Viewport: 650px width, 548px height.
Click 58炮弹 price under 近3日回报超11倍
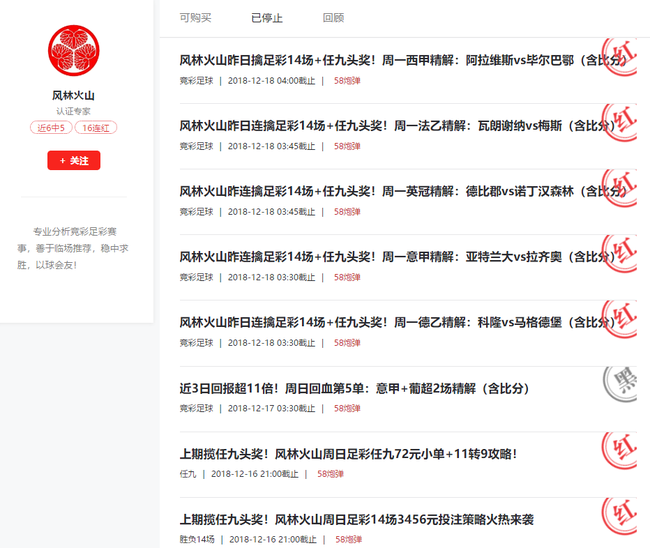point(347,408)
